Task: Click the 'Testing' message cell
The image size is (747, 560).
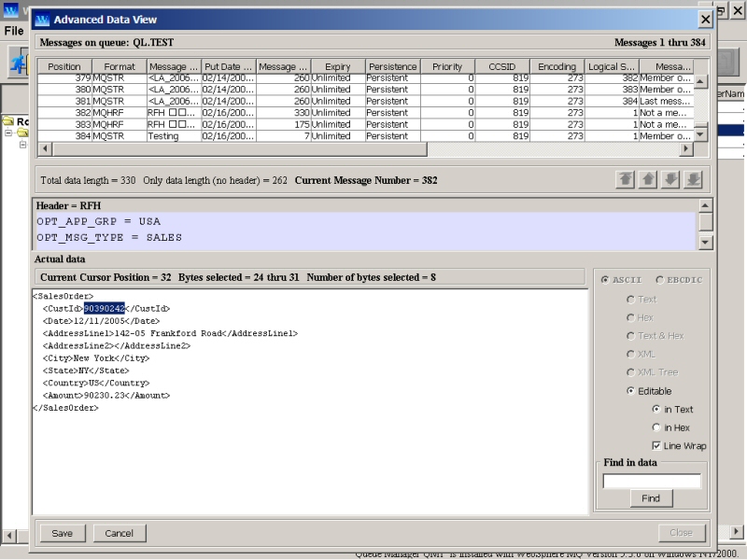Action: pos(174,136)
